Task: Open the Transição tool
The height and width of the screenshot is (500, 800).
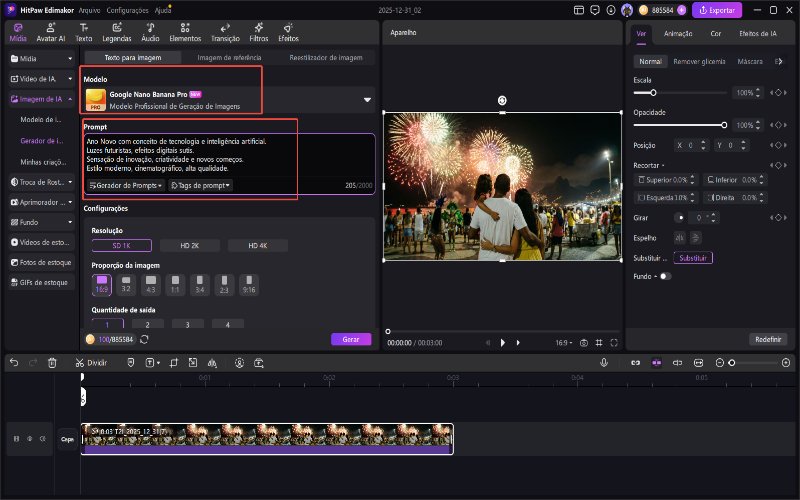Action: [x=225, y=32]
